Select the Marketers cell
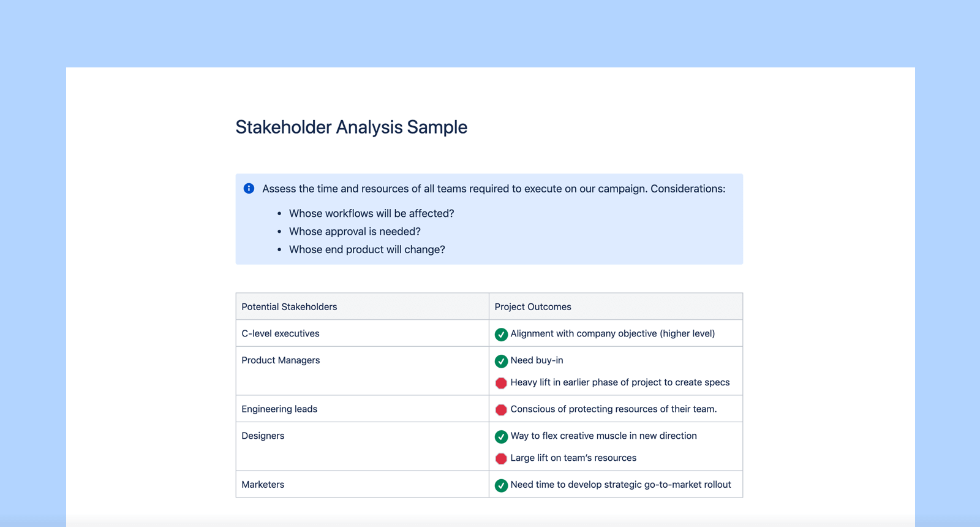 click(263, 484)
